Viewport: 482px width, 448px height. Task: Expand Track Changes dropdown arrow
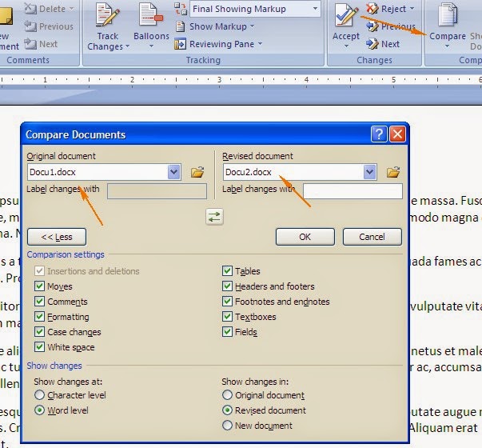click(x=127, y=46)
